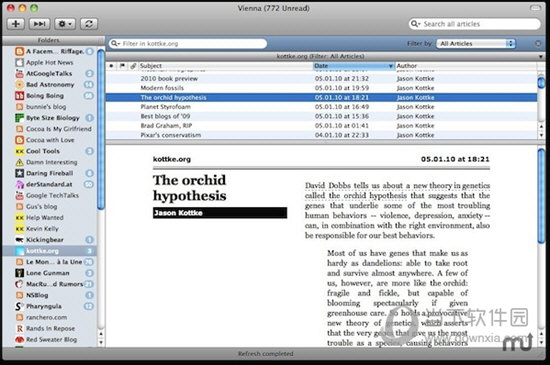Click the article pane scrollbar thumb
Viewport: 550px width, 365px height.
click(x=541, y=195)
